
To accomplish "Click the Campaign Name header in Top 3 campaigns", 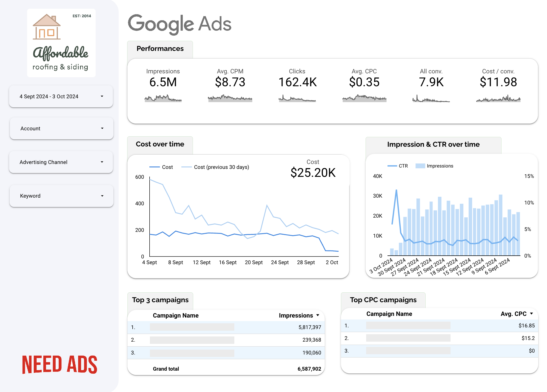I will pos(176,315).
